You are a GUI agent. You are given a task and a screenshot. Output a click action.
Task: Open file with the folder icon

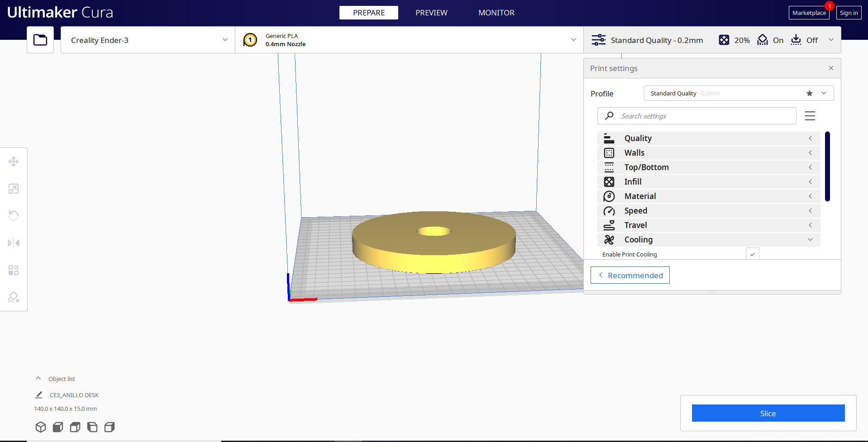(40, 40)
